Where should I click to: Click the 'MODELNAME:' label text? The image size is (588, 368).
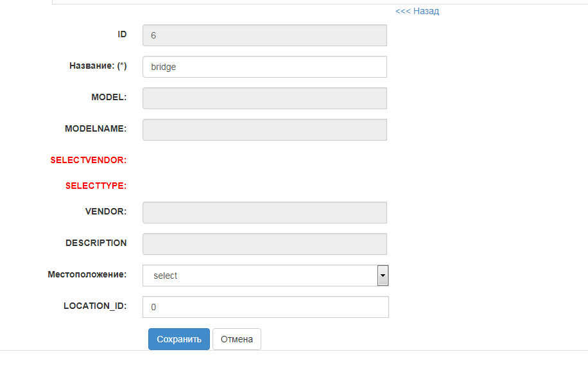96,128
